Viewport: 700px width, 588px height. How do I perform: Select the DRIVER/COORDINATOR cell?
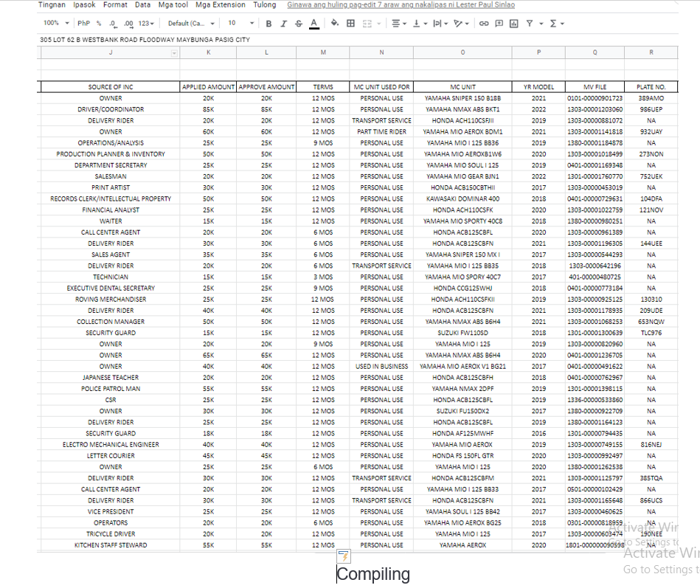(110, 109)
